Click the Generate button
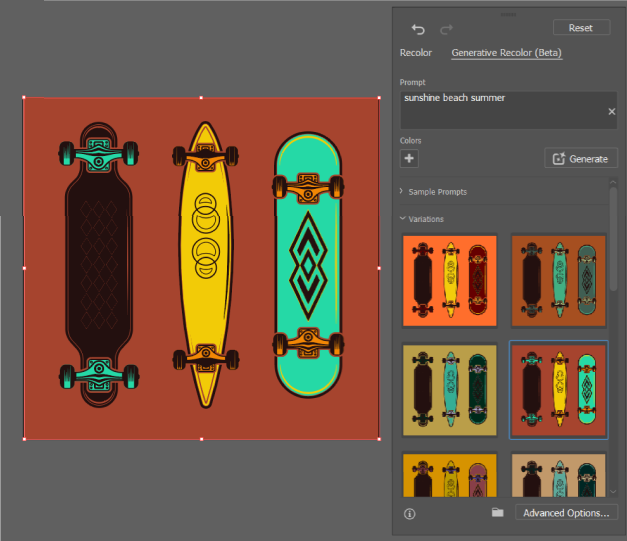Viewport: 627px width, 541px height. (x=581, y=158)
